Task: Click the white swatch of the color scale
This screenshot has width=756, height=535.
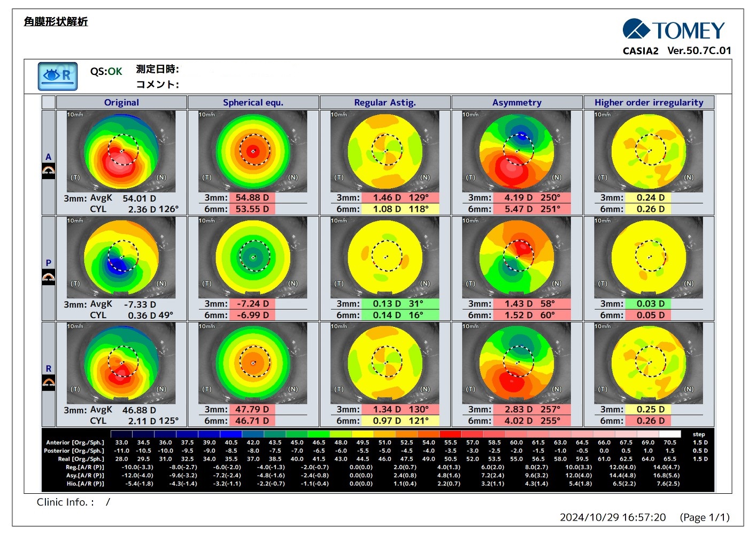Action: pyautogui.click(x=670, y=434)
